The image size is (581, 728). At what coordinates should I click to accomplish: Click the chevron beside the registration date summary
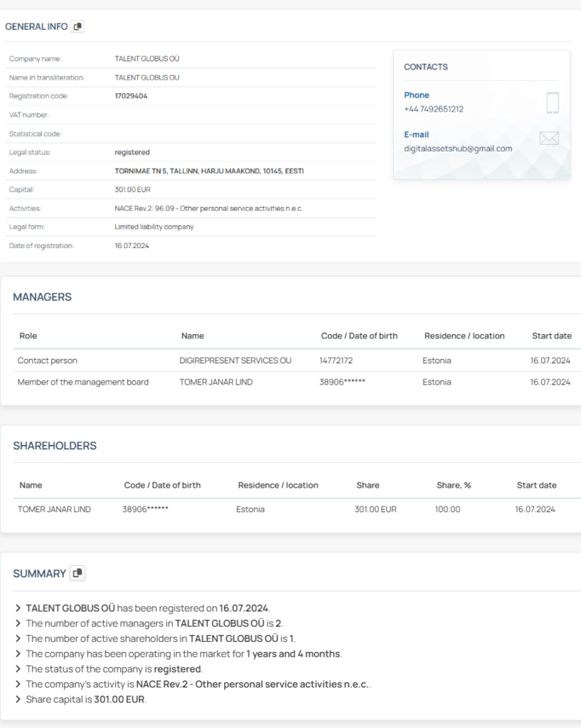[x=18, y=608]
